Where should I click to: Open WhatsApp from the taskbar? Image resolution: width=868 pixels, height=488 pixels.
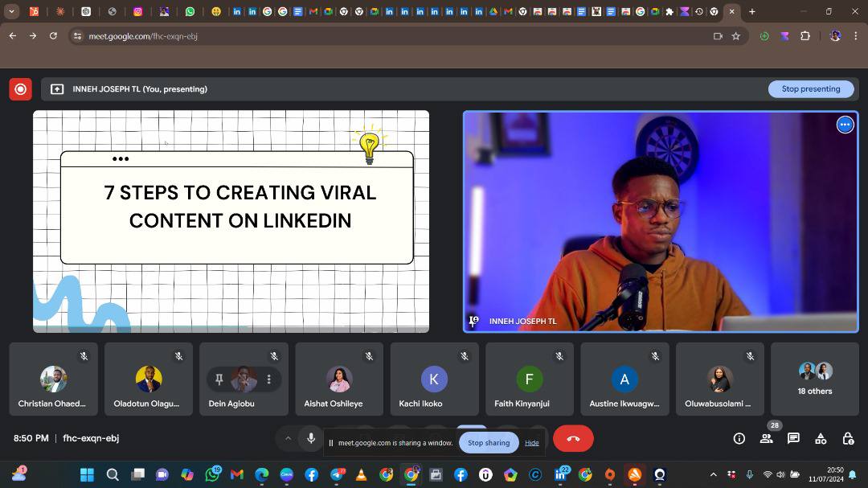212,474
